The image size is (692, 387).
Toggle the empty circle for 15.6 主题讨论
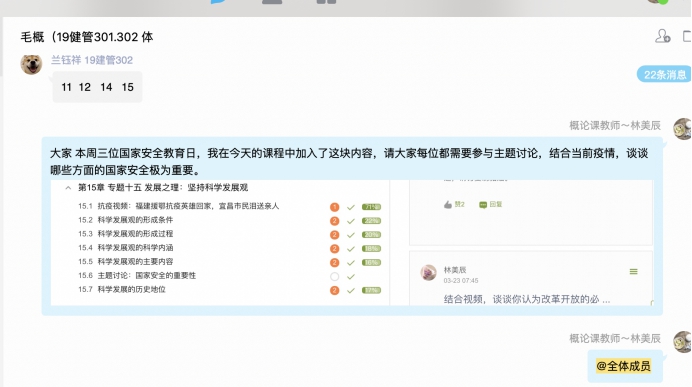pyautogui.click(x=335, y=277)
